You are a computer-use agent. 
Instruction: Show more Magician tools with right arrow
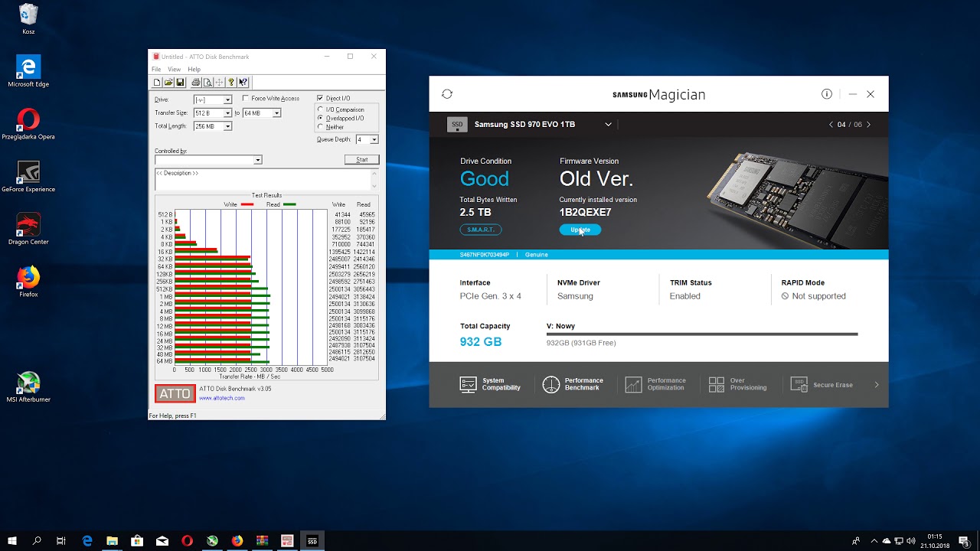pyautogui.click(x=877, y=385)
